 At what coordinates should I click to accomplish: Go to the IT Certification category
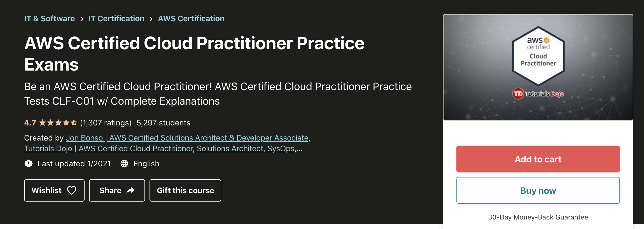click(x=116, y=18)
